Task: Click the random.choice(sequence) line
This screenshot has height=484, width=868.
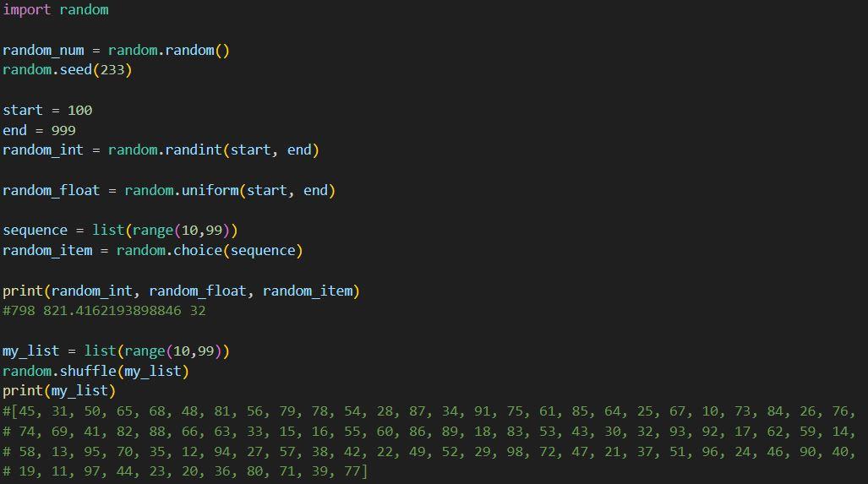Action: 153,251
